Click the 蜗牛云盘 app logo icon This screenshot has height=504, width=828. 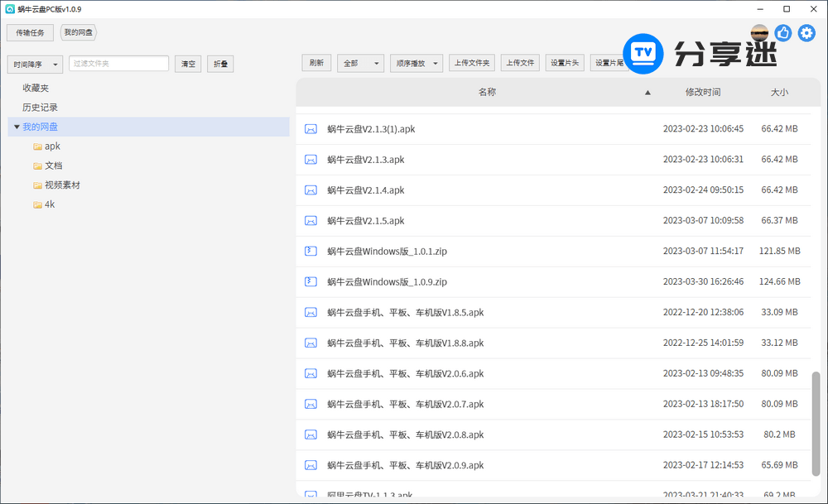click(x=9, y=9)
